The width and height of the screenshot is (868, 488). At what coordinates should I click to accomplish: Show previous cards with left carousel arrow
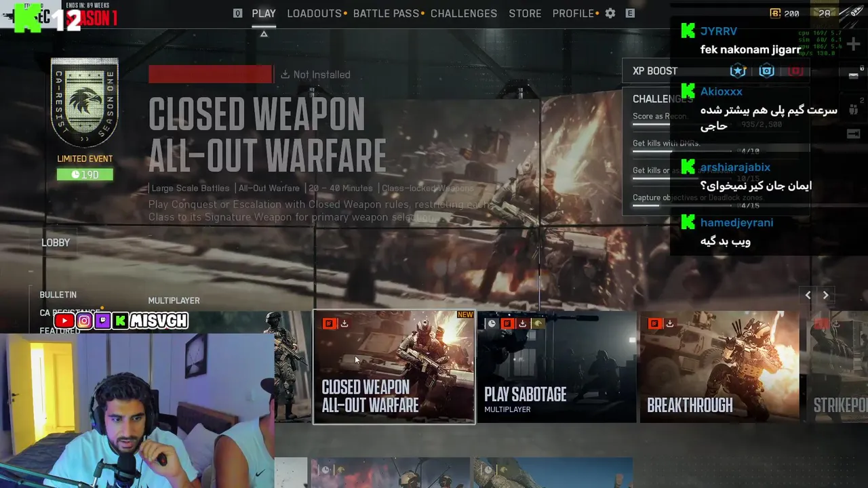(x=808, y=295)
